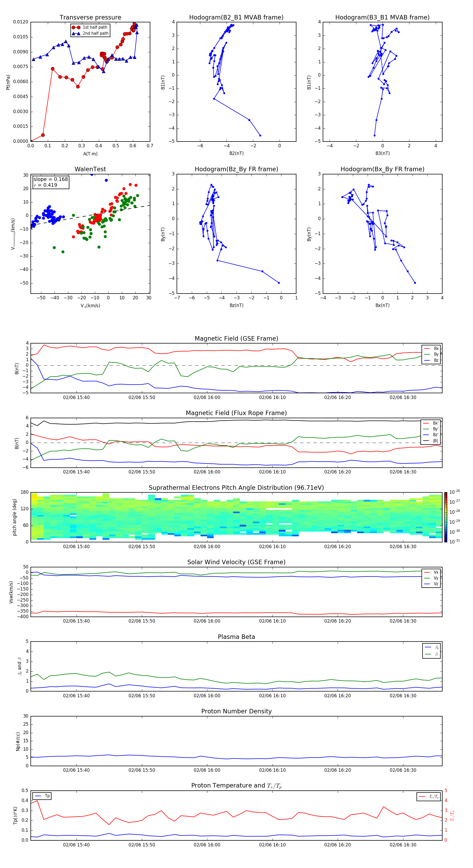The height and width of the screenshot is (868, 473).
Task: Click the 'Vx' legend entry in velocity plot
Action: coord(431,572)
